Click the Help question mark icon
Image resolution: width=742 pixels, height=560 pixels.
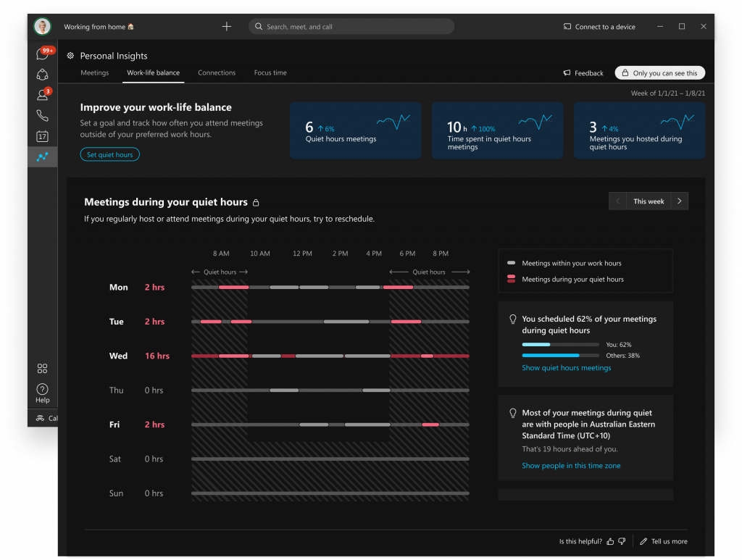[x=42, y=390]
